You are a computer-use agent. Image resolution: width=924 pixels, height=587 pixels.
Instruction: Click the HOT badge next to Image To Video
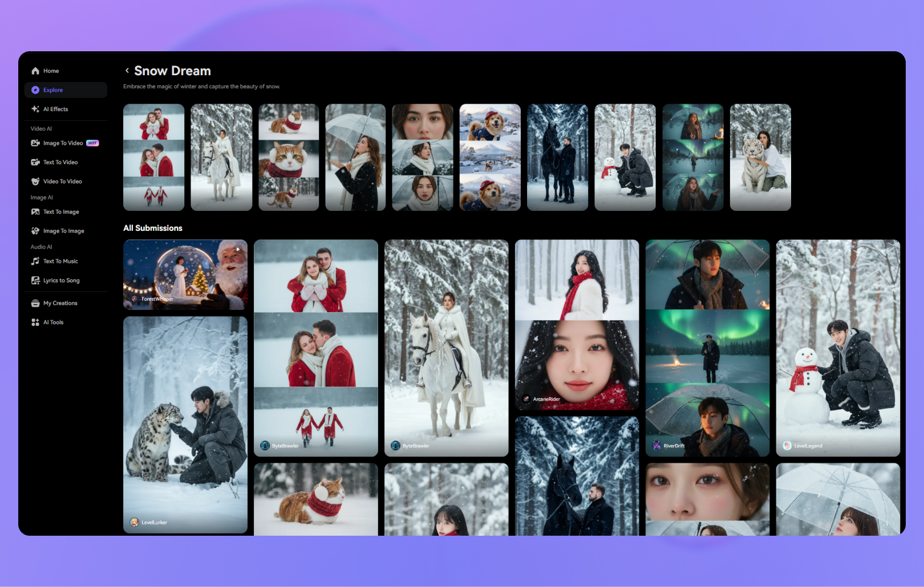pyautogui.click(x=92, y=143)
